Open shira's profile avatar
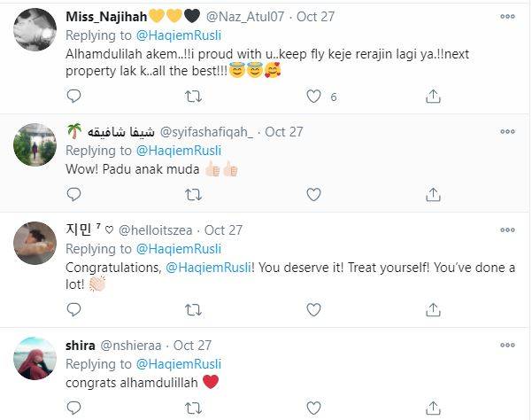 click(35, 358)
